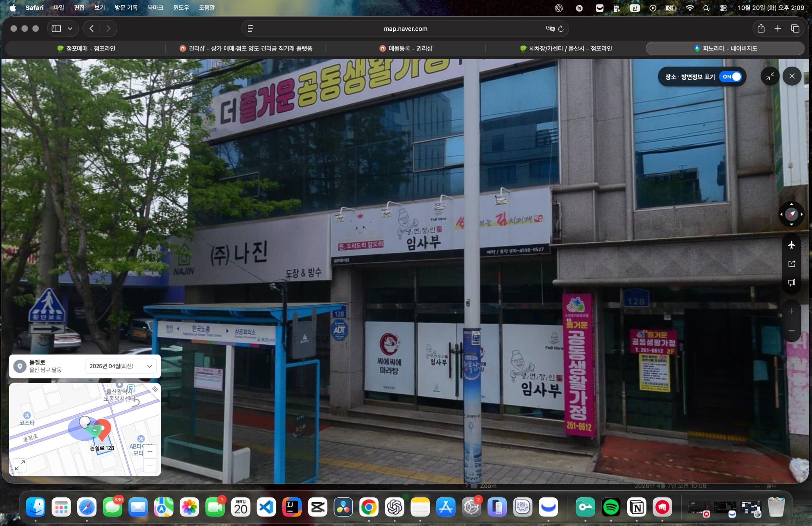Open Control Center in menu bar
Screen dimensions: 812x526
pos(723,8)
